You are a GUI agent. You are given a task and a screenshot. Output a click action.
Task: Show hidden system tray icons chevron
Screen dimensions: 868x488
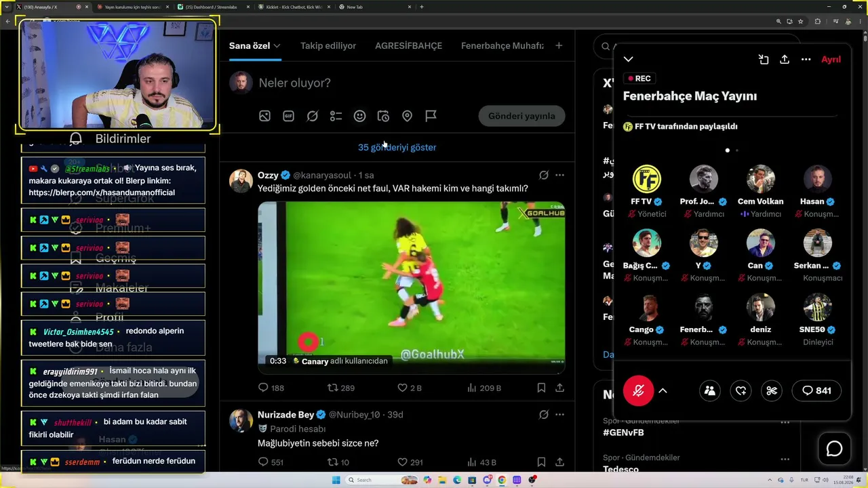coord(770,480)
